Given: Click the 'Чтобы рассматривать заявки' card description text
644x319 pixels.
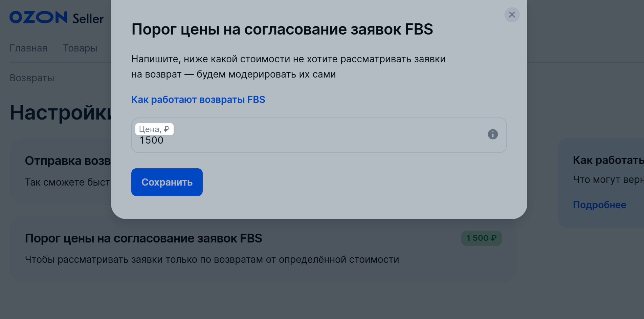Looking at the screenshot, I should 212,259.
